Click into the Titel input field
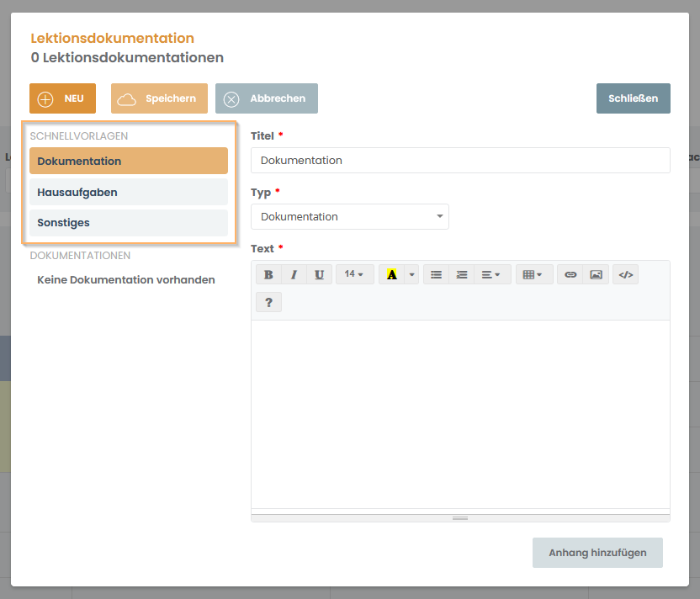Image resolution: width=700 pixels, height=599 pixels. [x=460, y=160]
